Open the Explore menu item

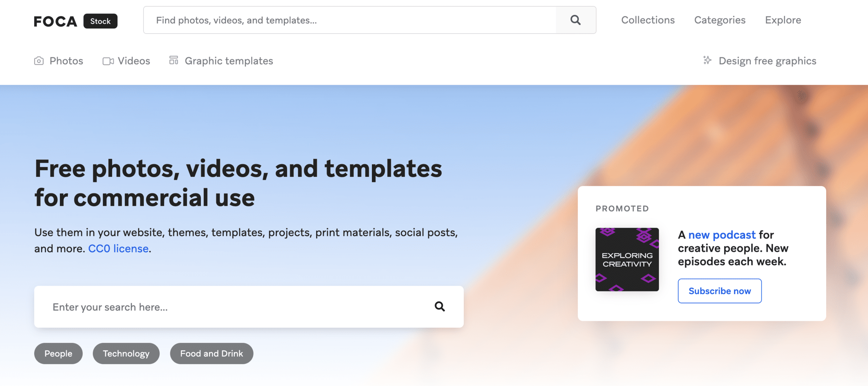(783, 20)
